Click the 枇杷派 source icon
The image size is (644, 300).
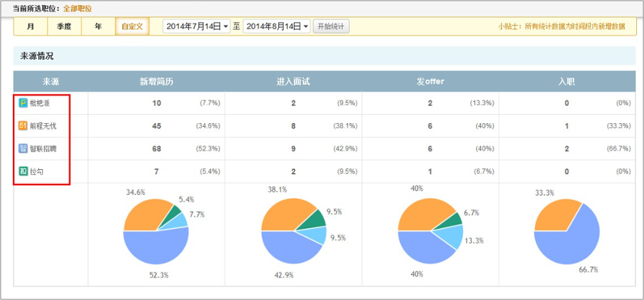pyautogui.click(x=23, y=103)
